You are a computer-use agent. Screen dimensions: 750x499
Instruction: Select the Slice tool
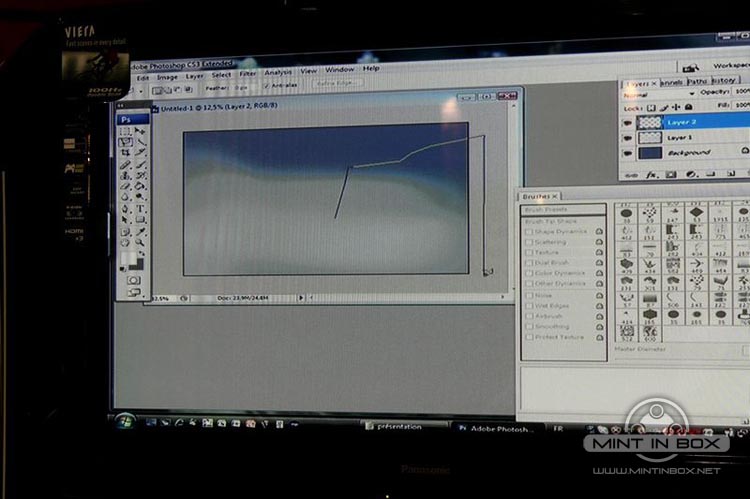point(140,153)
